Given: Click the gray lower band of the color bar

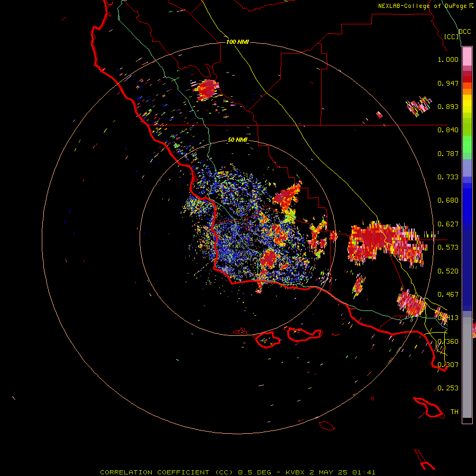Looking at the screenshot, I should point(467,368).
